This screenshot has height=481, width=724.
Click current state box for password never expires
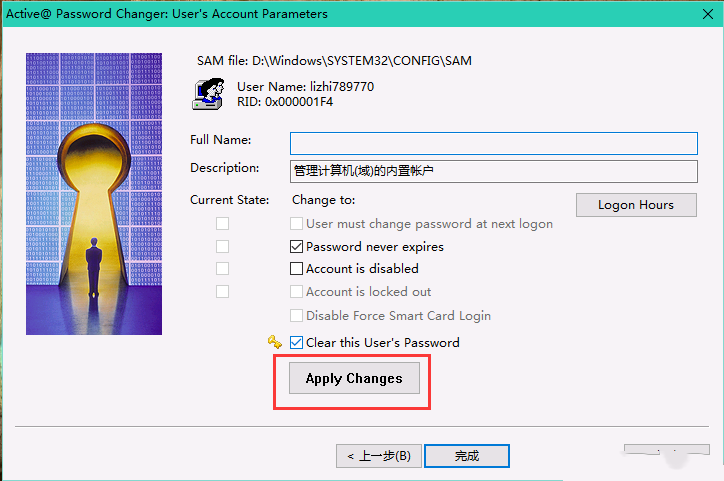[223, 247]
